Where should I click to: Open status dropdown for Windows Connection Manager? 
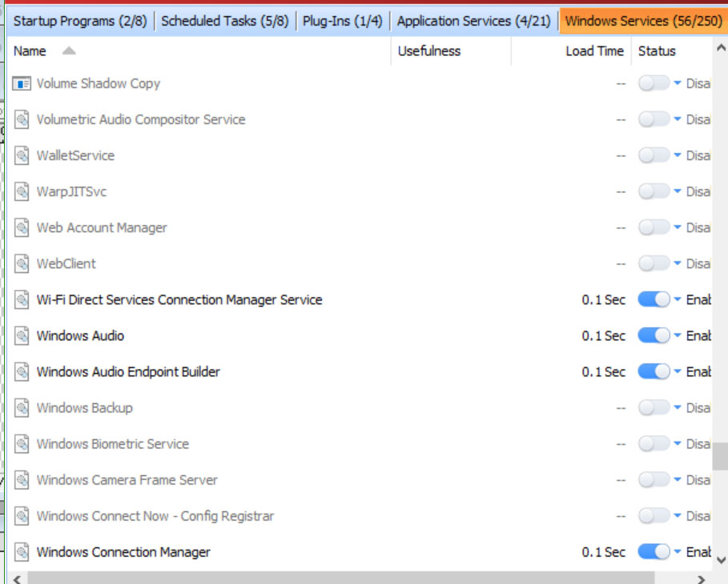678,551
